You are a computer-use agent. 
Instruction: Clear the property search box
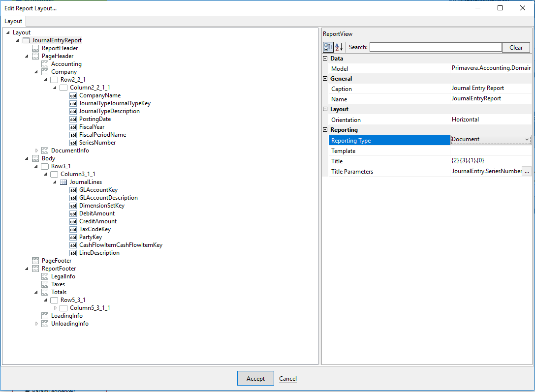516,47
